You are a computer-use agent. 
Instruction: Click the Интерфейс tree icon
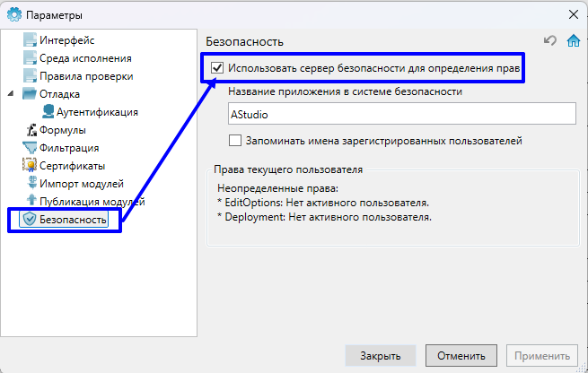pyautogui.click(x=30, y=40)
